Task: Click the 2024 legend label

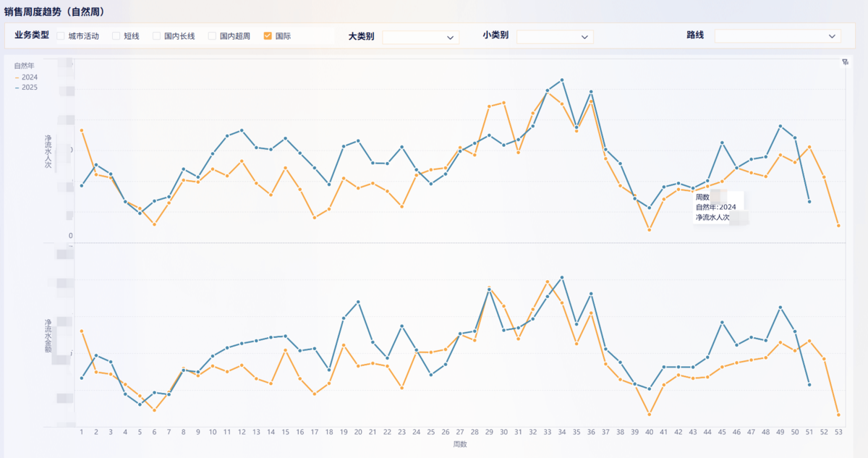Action: tap(30, 77)
